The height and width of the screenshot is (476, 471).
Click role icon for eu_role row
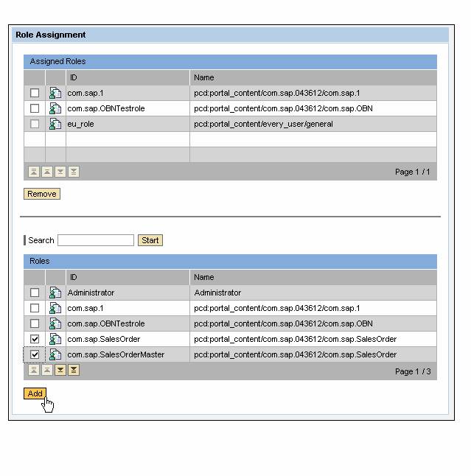pos(55,125)
